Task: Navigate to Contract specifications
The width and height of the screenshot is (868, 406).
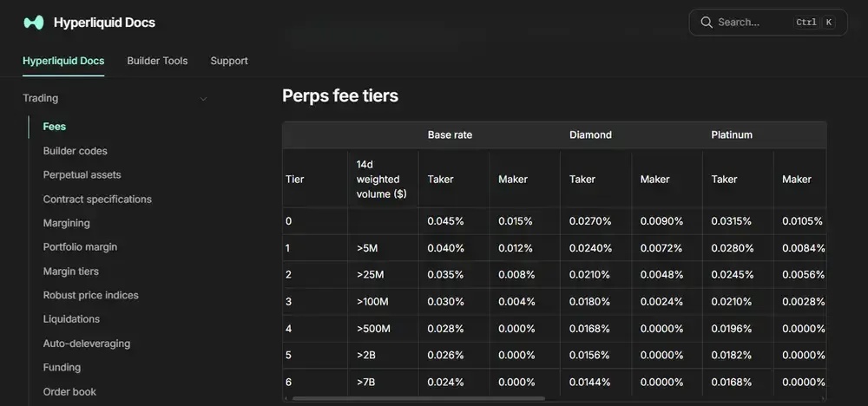Action: [97, 199]
